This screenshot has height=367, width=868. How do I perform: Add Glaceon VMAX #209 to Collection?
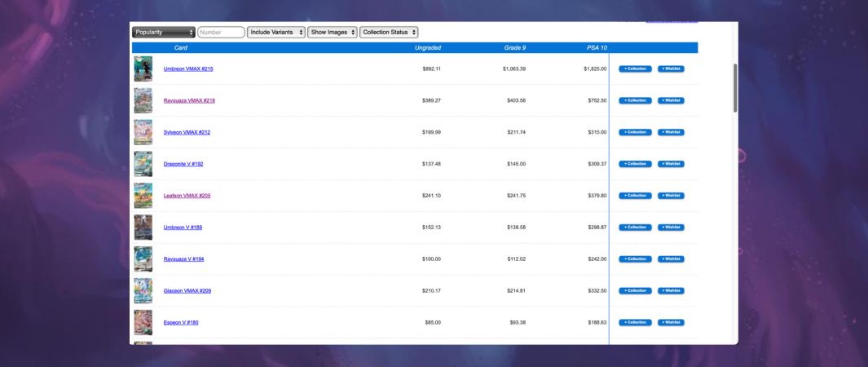pyautogui.click(x=635, y=290)
